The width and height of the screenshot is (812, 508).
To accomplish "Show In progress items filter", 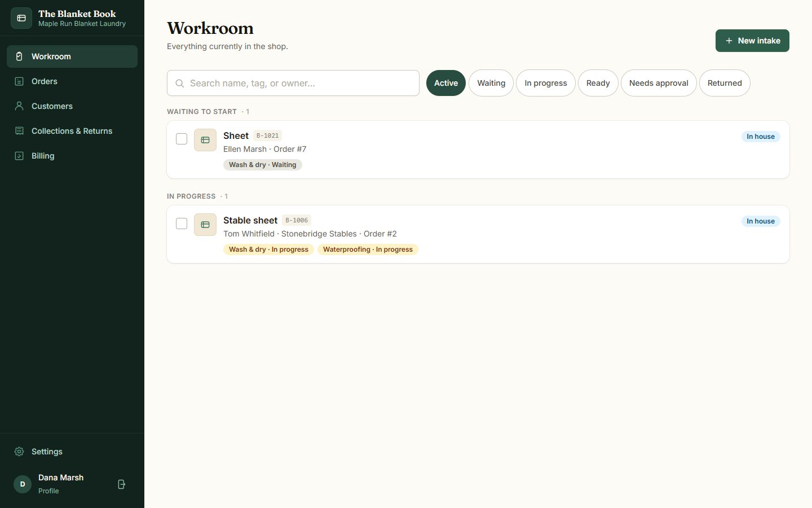I will click(x=546, y=83).
